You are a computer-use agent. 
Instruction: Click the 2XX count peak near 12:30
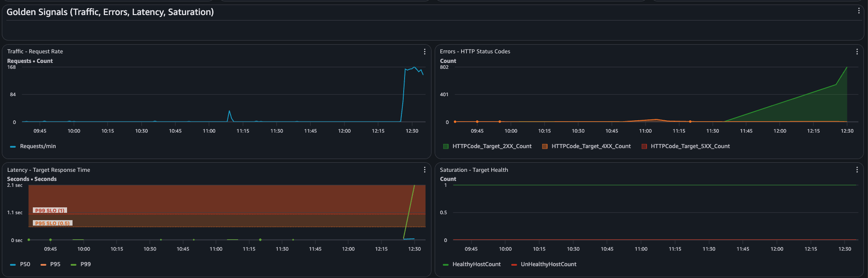[x=847, y=67]
